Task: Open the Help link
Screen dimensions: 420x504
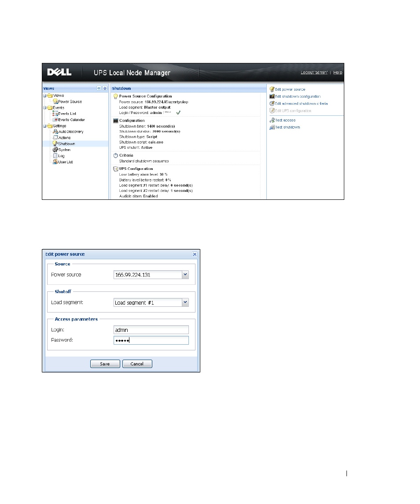Action: [x=338, y=73]
